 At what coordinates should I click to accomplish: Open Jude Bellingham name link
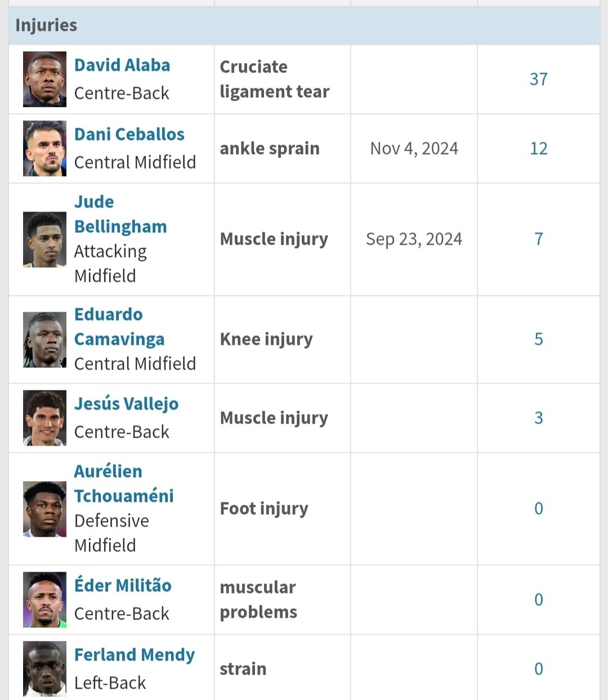coord(120,214)
